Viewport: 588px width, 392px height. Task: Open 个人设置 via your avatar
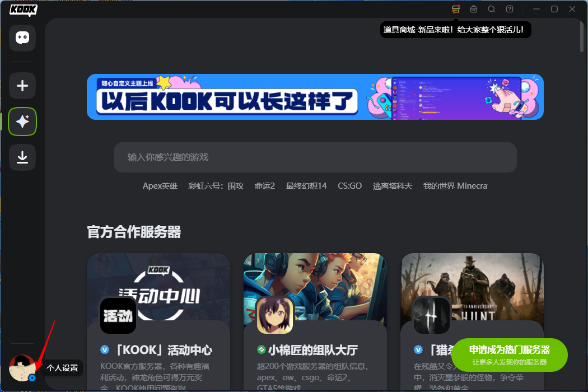click(22, 367)
